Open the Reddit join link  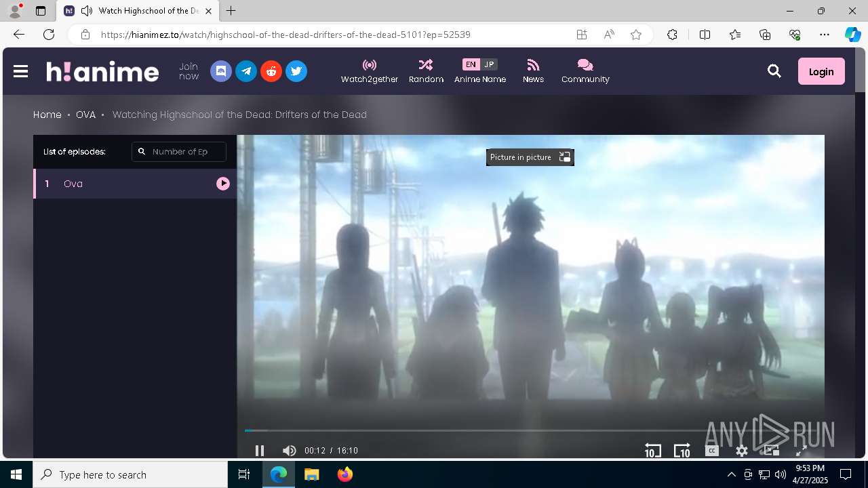[271, 71]
